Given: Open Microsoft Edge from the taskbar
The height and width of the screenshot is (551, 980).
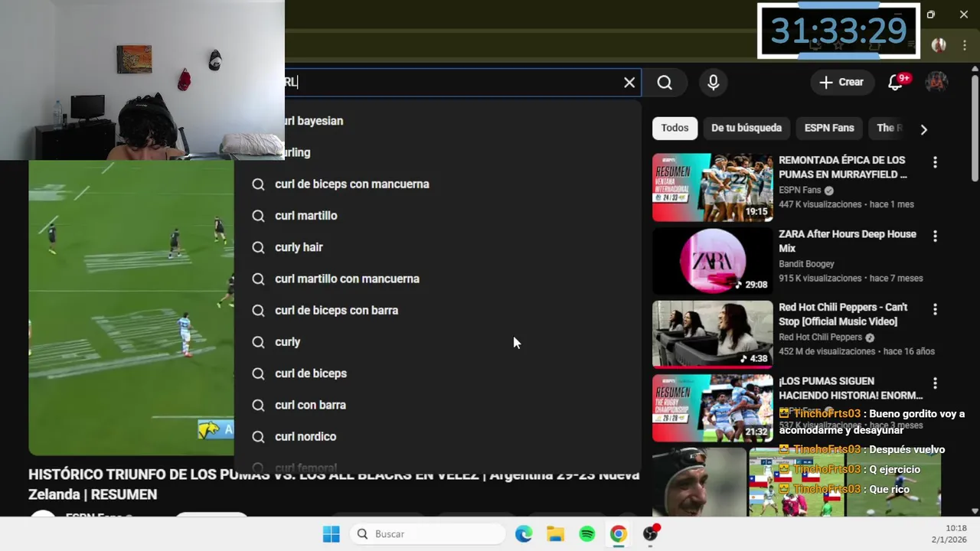Looking at the screenshot, I should coord(524,534).
